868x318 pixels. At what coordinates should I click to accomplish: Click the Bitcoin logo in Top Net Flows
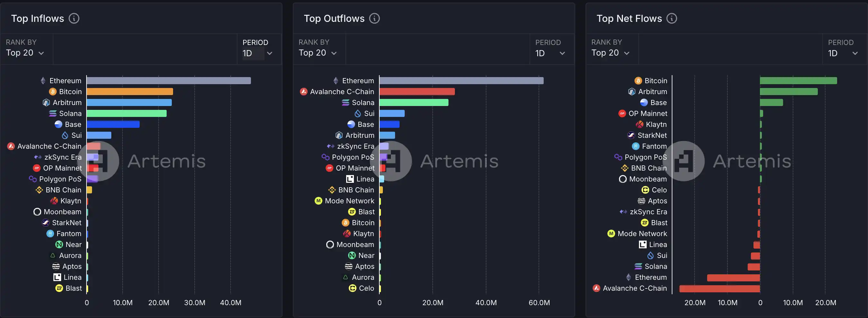pos(638,81)
